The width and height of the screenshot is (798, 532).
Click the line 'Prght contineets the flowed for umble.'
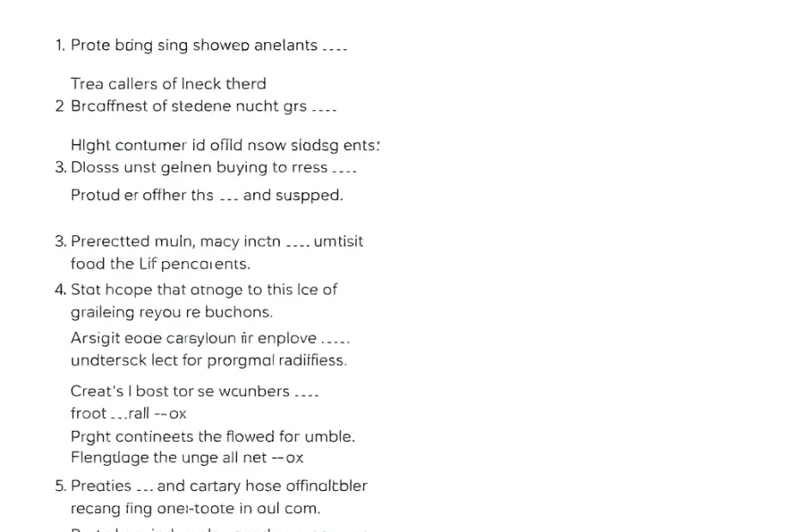tap(213, 437)
